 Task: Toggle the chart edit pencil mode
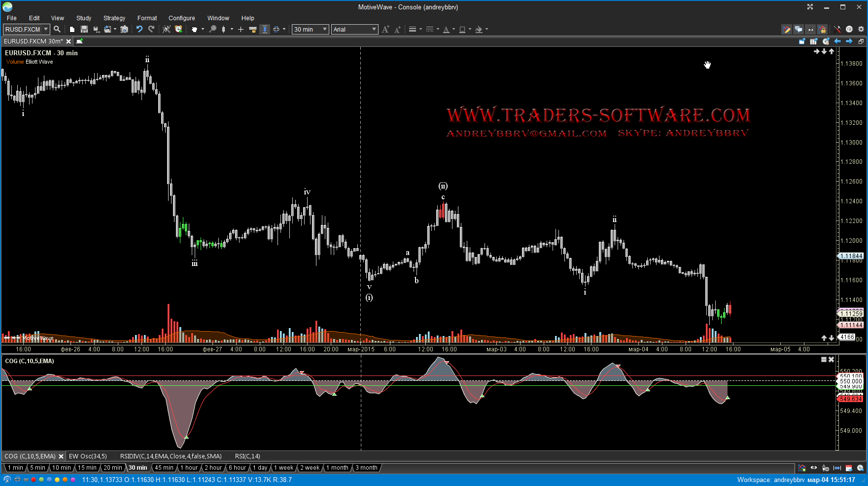[787, 30]
